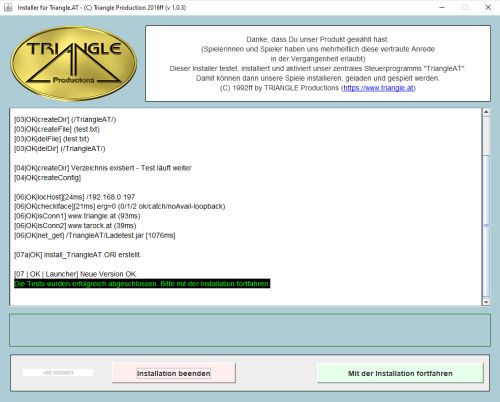Image resolution: width=500 pixels, height=402 pixels.
Task: Click log line with locHost 192.168.0.197
Action: tap(75, 197)
